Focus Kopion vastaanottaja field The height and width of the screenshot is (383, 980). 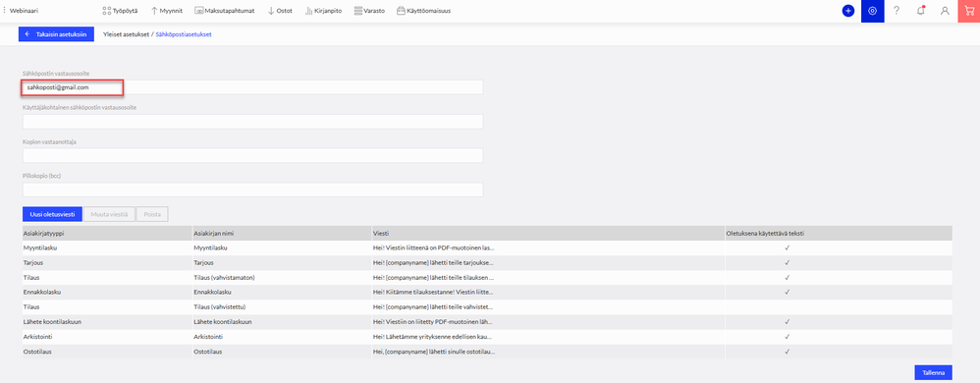coord(252,155)
